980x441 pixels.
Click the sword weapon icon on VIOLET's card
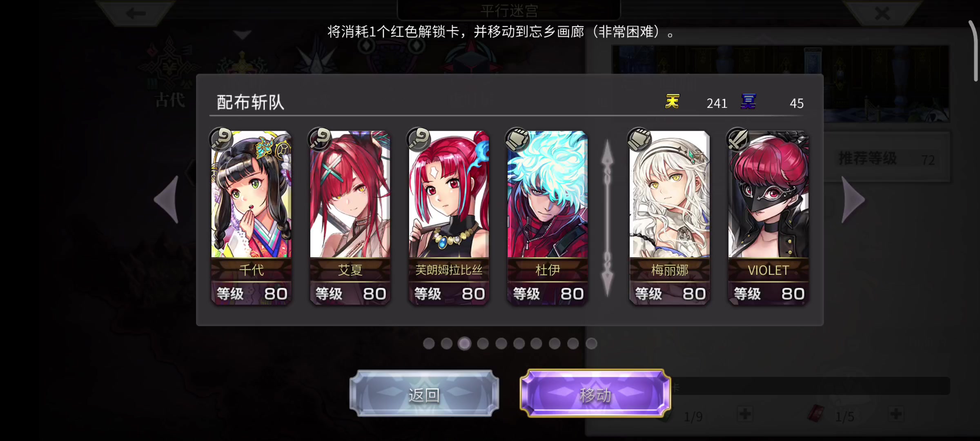point(738,139)
